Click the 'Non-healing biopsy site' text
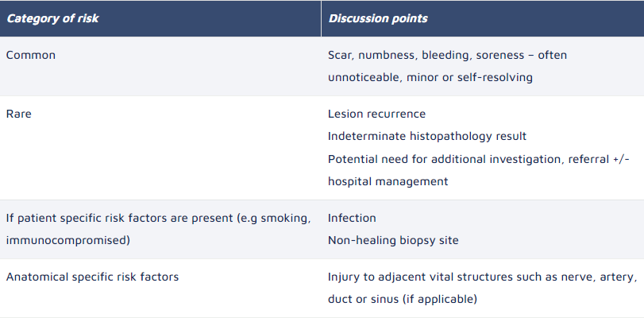The height and width of the screenshot is (318, 644). (393, 240)
